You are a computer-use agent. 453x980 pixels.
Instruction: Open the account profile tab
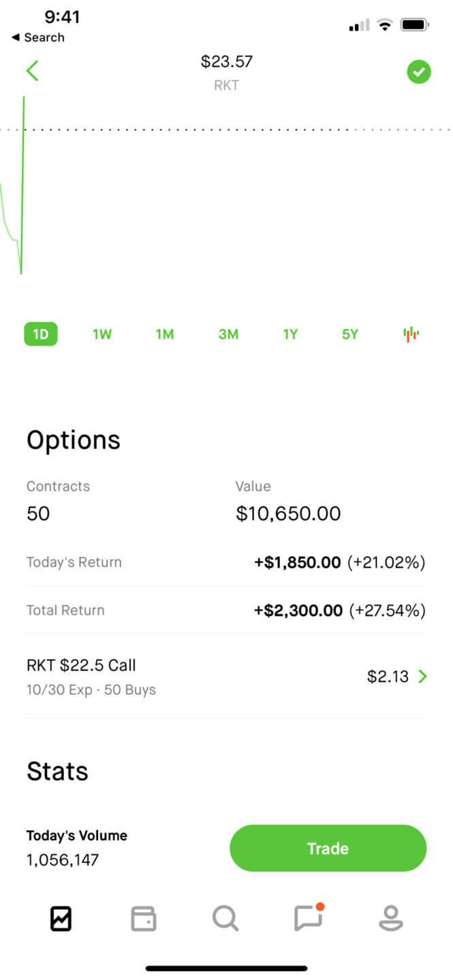coord(391,919)
